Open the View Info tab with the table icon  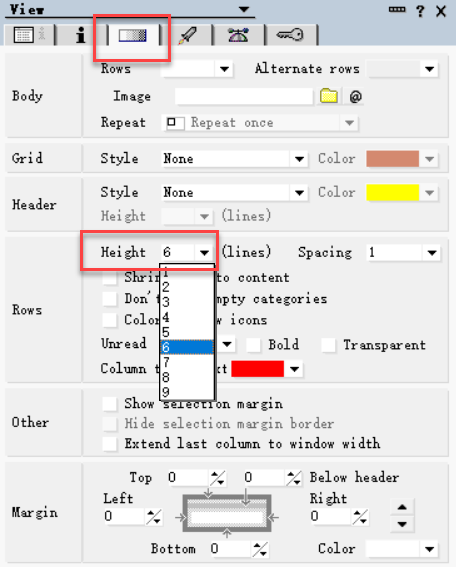pyautogui.click(x=30, y=35)
